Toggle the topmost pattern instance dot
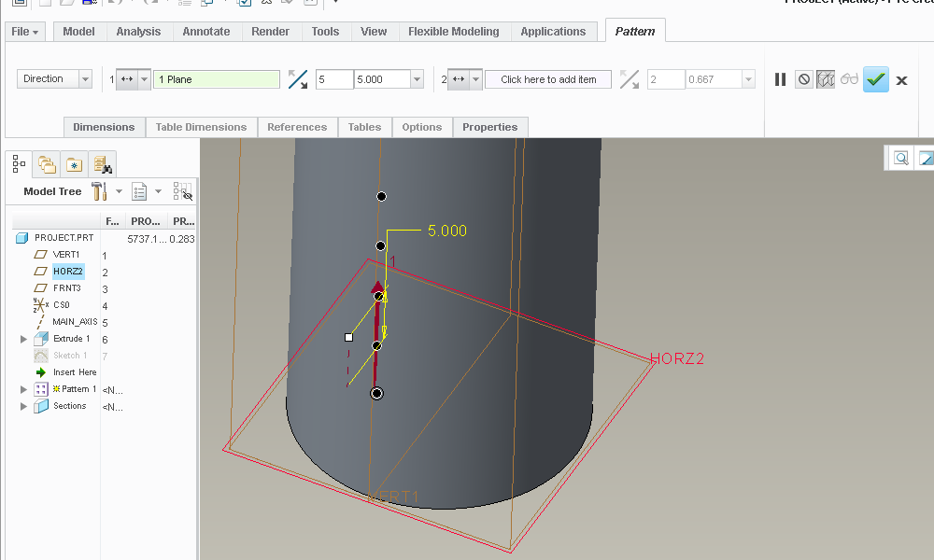This screenshot has width=934, height=560. pos(381,196)
